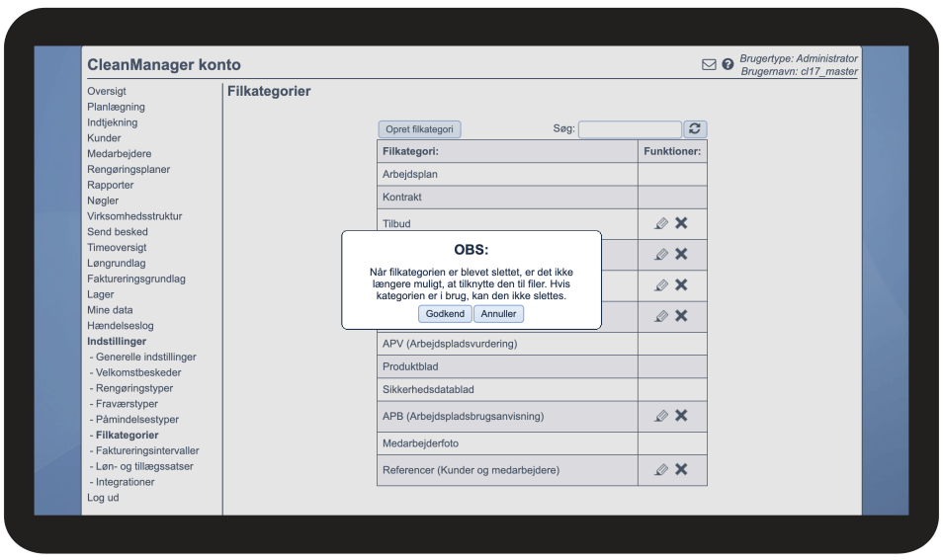Click Opret filkategori button

420,129
